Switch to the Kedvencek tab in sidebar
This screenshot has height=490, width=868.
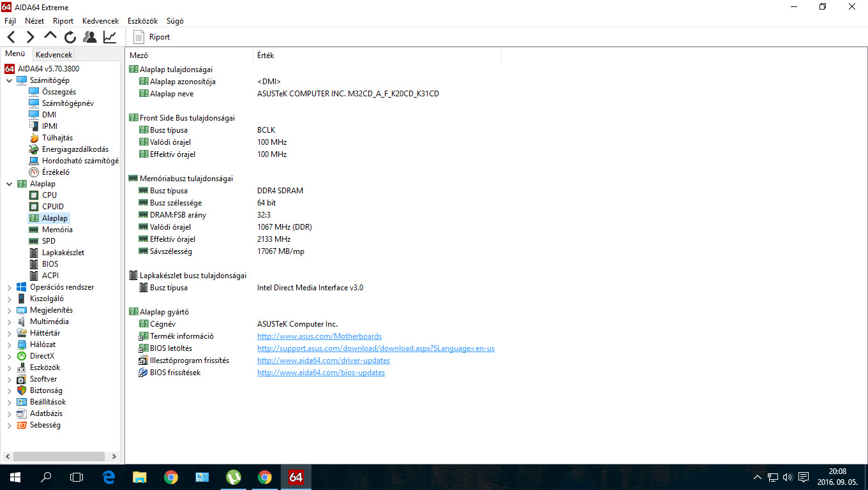[x=54, y=55]
